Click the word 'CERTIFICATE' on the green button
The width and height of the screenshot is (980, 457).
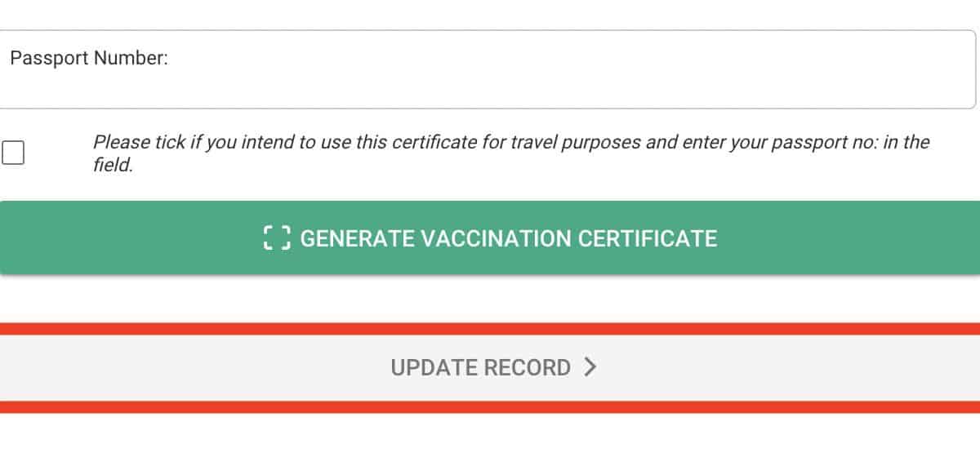pos(647,238)
